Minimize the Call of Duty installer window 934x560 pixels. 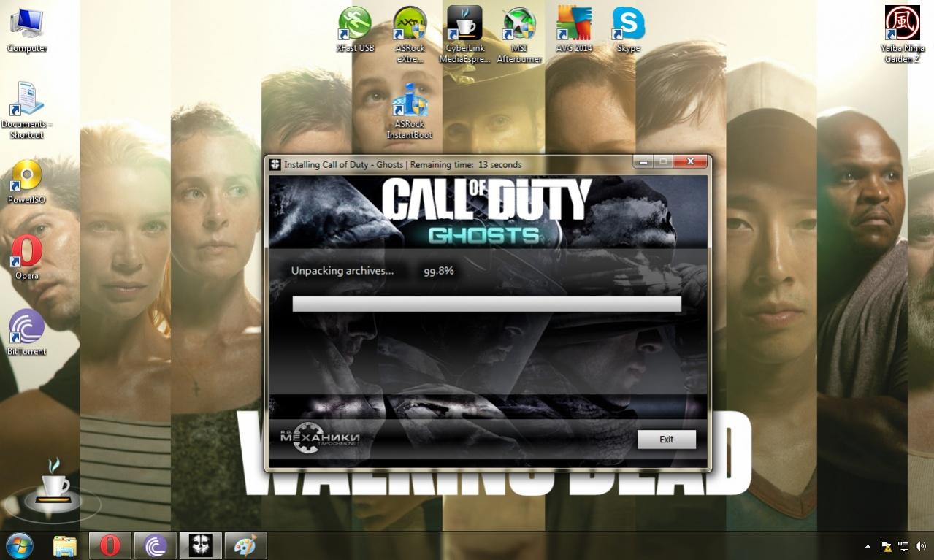[643, 162]
